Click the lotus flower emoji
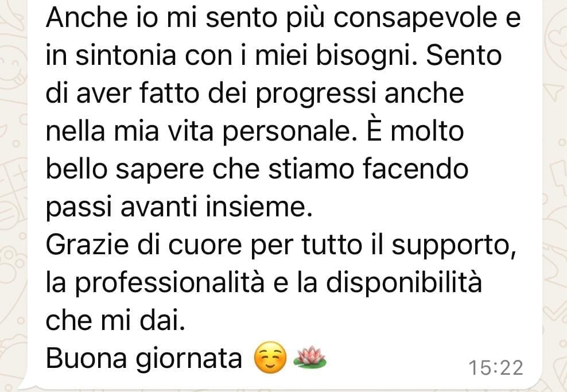 [x=310, y=357]
